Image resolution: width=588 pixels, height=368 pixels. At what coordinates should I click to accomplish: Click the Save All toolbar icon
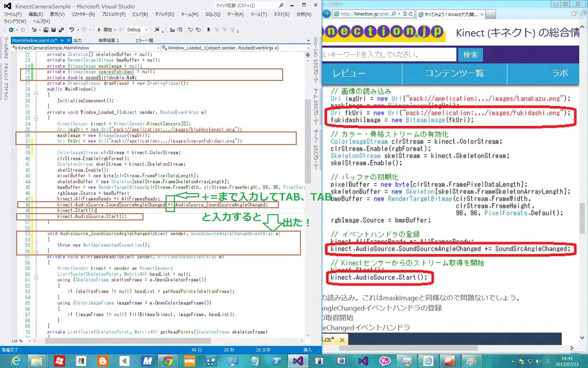tap(61, 30)
